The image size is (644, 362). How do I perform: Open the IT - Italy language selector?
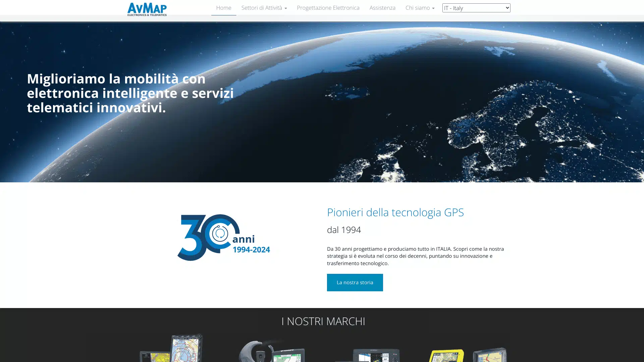coord(476,8)
